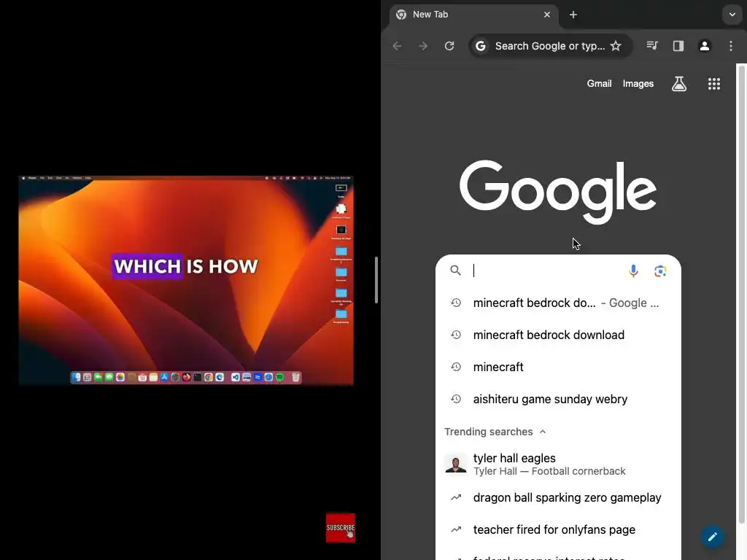Open Chrome's side panel icon
This screenshot has width=747, height=560.
tap(678, 46)
